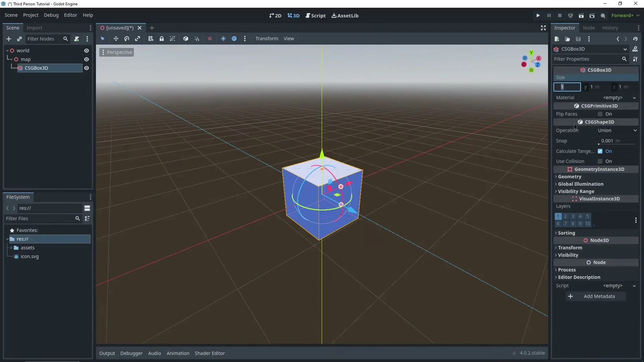The height and width of the screenshot is (362, 644).
Task: Open the Script empty dropdown
Action: (619, 286)
